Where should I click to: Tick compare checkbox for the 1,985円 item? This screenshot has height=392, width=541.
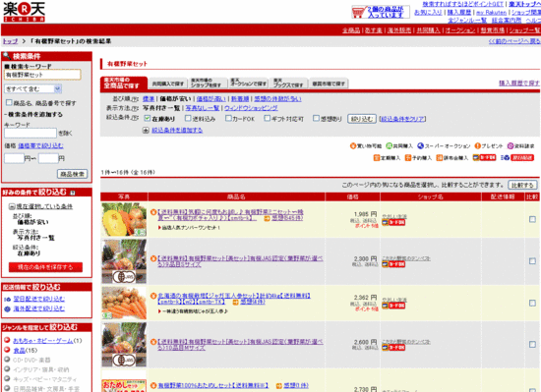click(532, 219)
